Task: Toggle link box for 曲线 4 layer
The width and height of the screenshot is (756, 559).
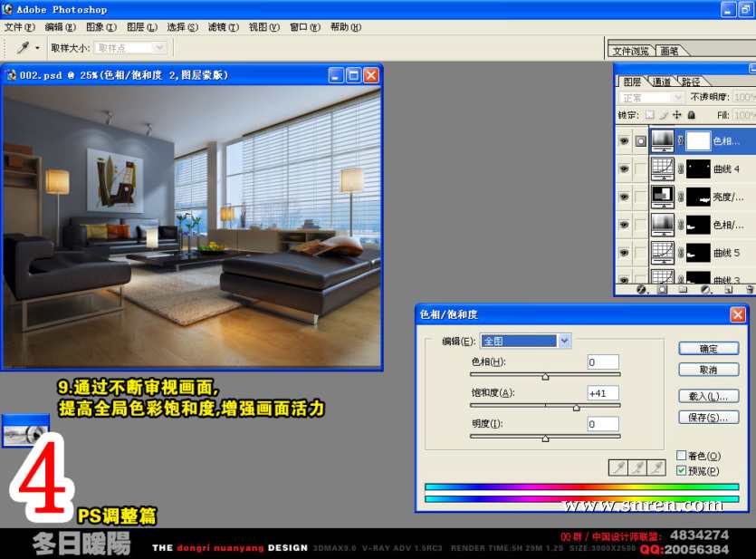Action: tap(640, 169)
